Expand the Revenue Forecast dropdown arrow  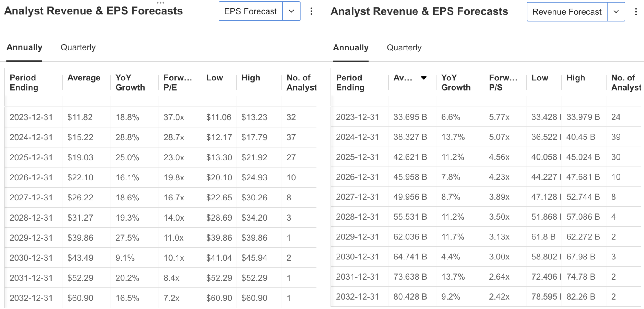click(x=616, y=12)
